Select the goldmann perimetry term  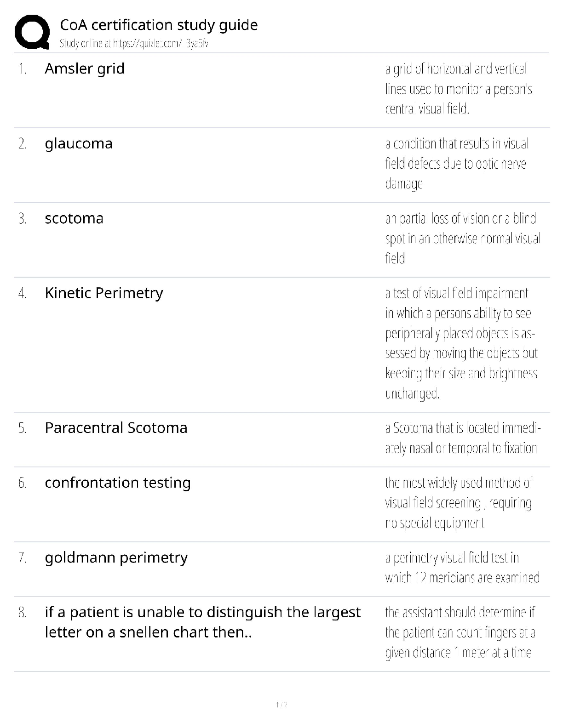[x=116, y=557]
